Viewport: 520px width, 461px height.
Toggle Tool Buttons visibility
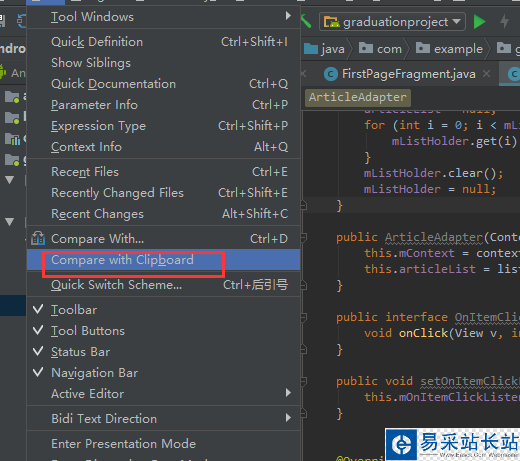pyautogui.click(x=163, y=331)
